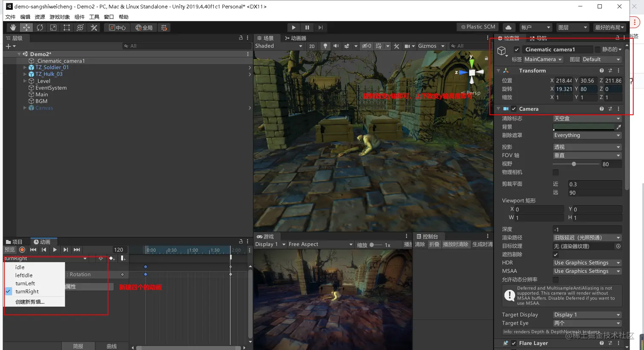
Task: Select the Rotate tool in the toolbar
Action: tap(40, 28)
